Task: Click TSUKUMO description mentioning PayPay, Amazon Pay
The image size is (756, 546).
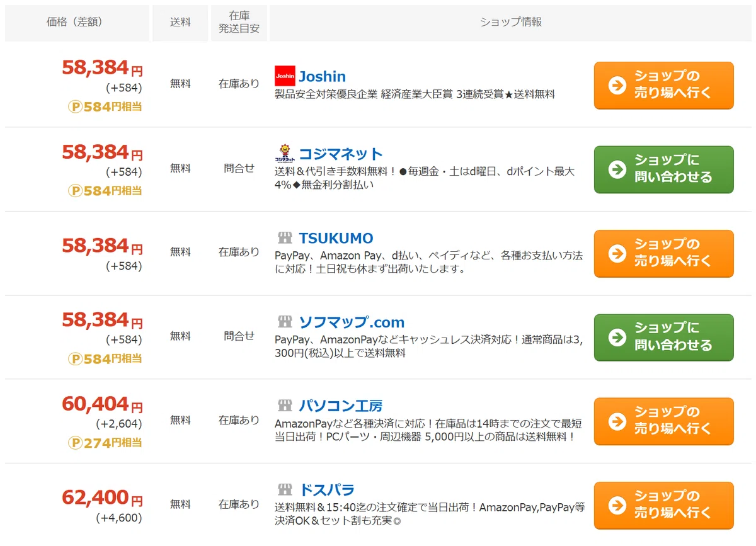Action: click(429, 262)
